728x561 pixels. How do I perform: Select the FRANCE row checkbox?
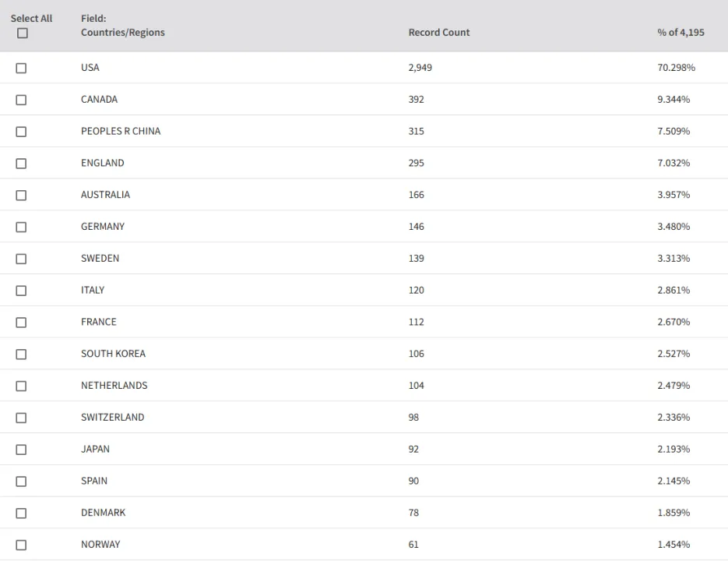pos(21,322)
